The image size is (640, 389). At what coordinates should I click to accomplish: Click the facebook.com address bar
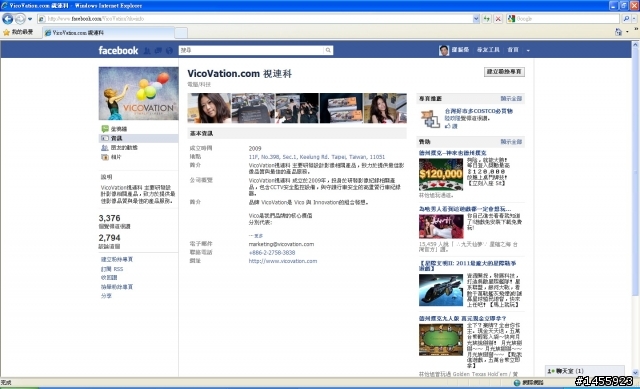[x=255, y=19]
